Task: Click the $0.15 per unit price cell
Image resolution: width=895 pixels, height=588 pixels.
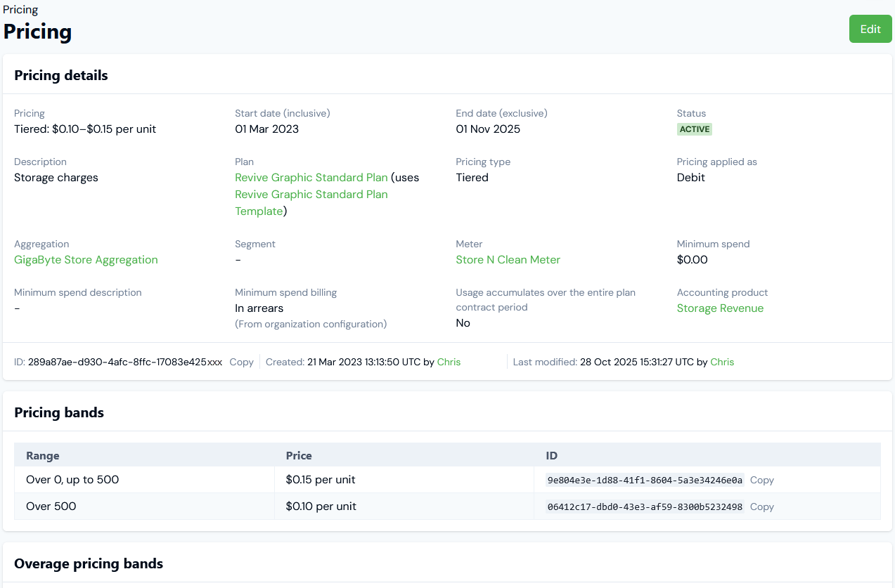Action: (321, 481)
